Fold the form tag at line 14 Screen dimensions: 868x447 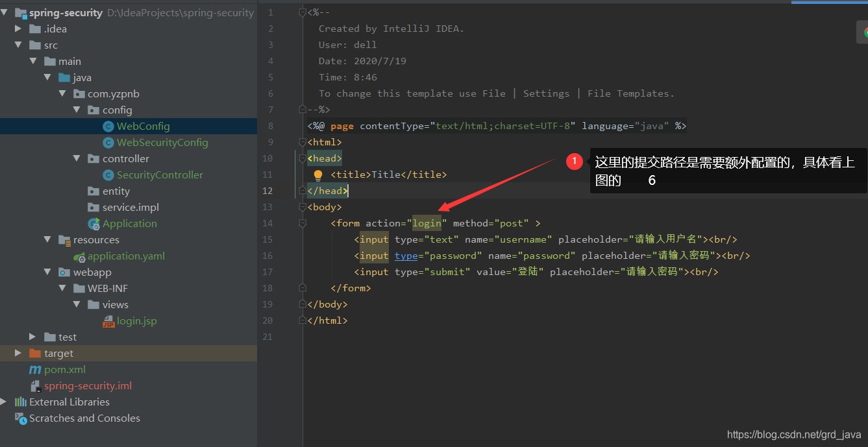pyautogui.click(x=303, y=223)
